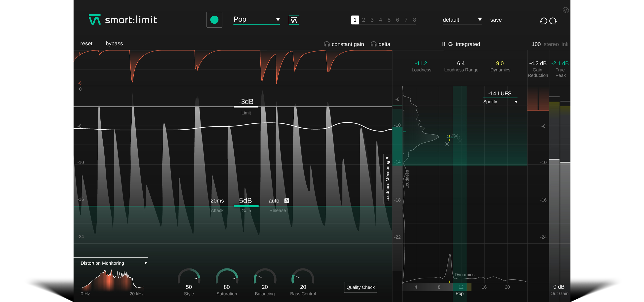644x302 pixels.
Task: Open the settings gear icon
Action: tap(565, 10)
